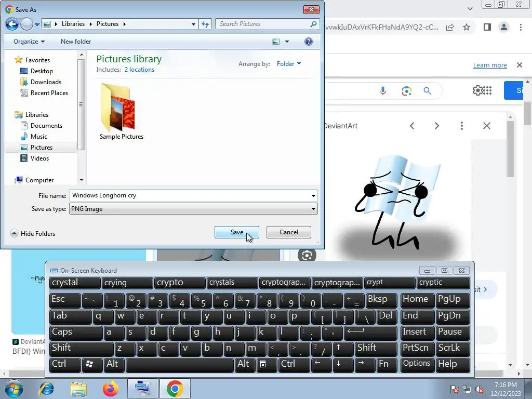
Task: Click the Back arrow in Save As dialog
Action: [12, 24]
